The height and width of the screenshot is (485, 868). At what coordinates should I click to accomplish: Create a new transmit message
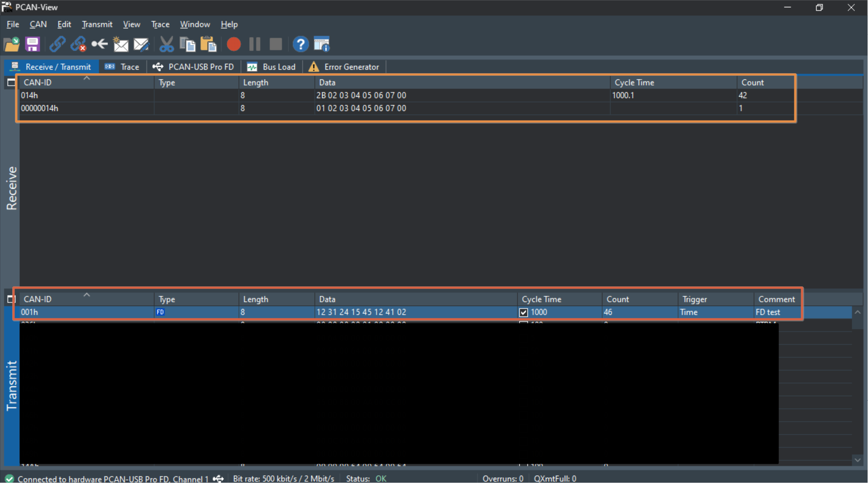(121, 44)
